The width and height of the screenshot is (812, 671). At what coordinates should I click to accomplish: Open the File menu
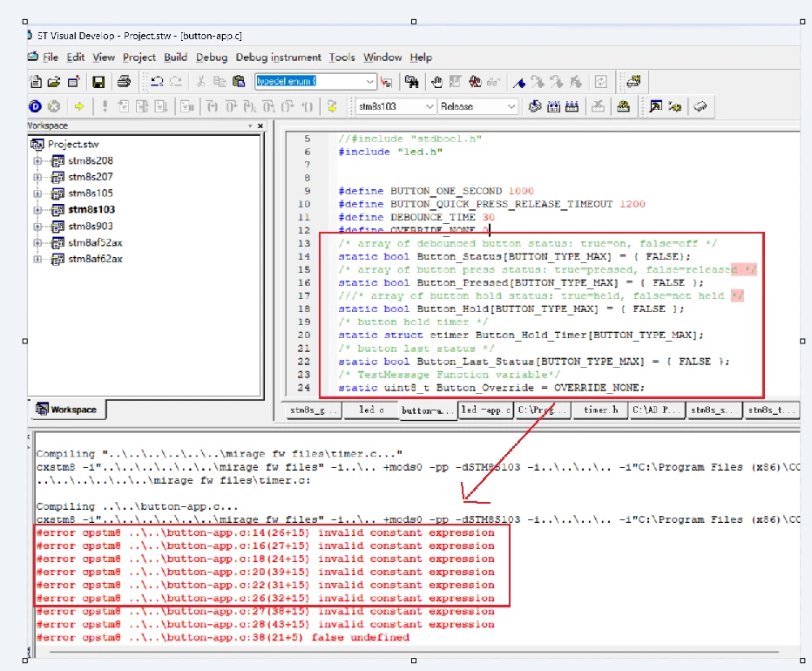(x=51, y=57)
